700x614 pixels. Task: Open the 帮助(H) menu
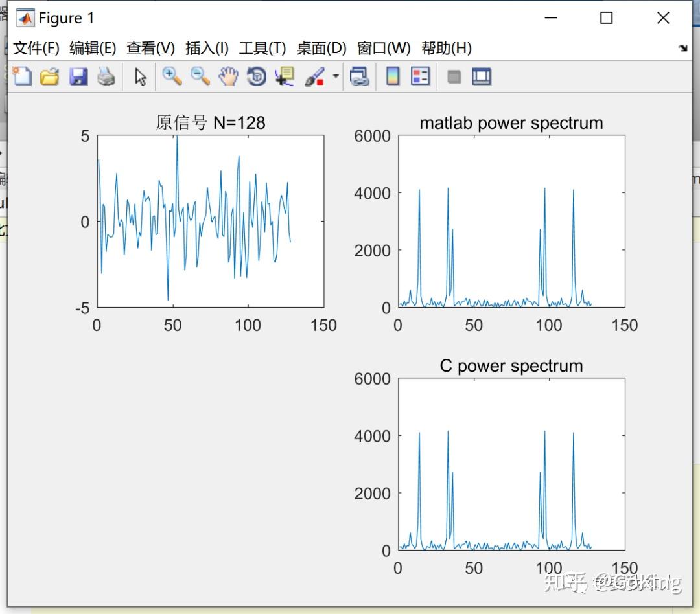[x=447, y=48]
